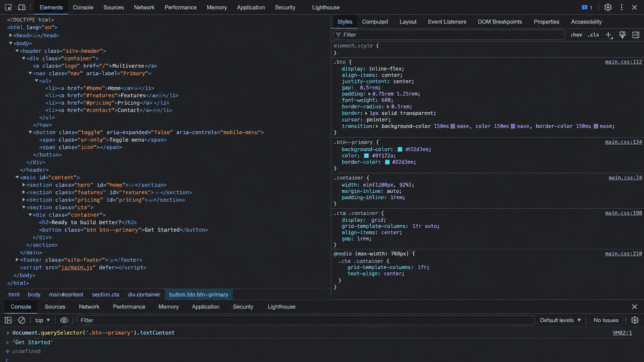
Task: Expand the section features node
Action: [23, 192]
